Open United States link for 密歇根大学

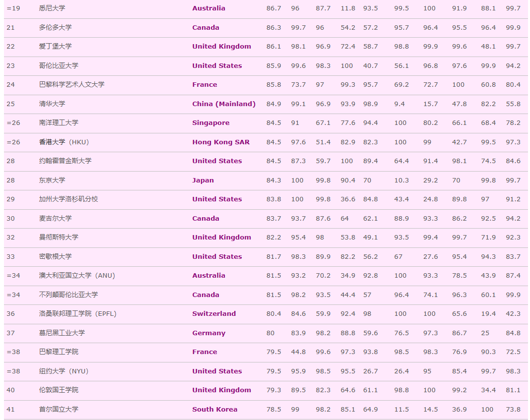click(217, 256)
